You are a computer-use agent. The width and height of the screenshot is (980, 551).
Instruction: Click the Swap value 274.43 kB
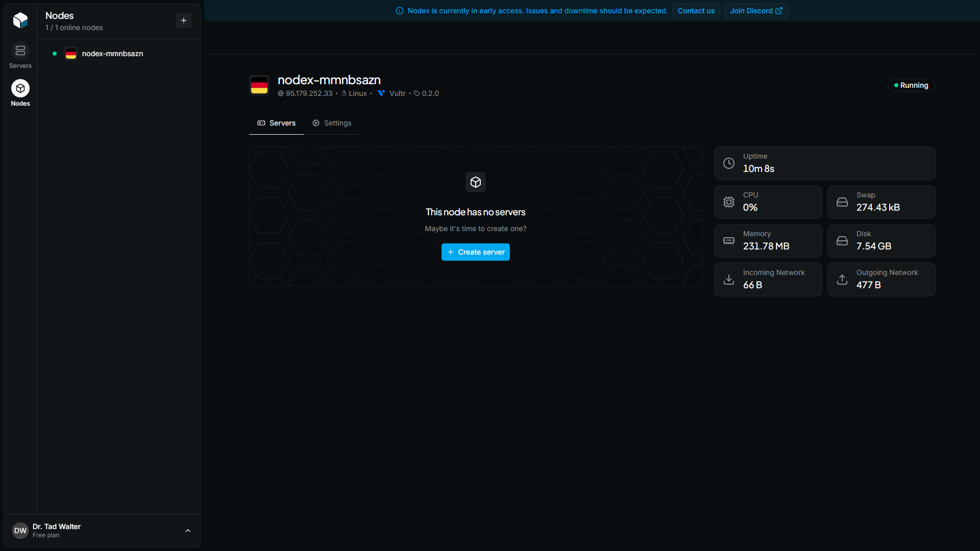coord(878,208)
